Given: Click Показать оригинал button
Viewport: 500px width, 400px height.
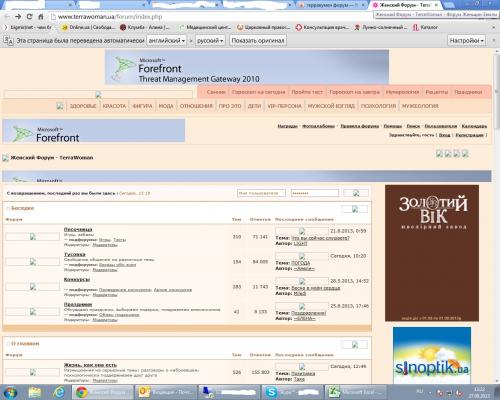Looking at the screenshot, I should pyautogui.click(x=258, y=40).
